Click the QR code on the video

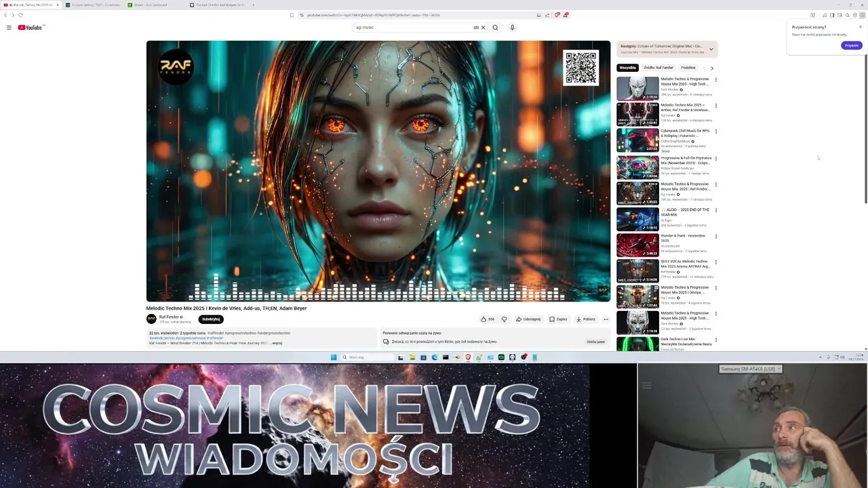tap(581, 67)
